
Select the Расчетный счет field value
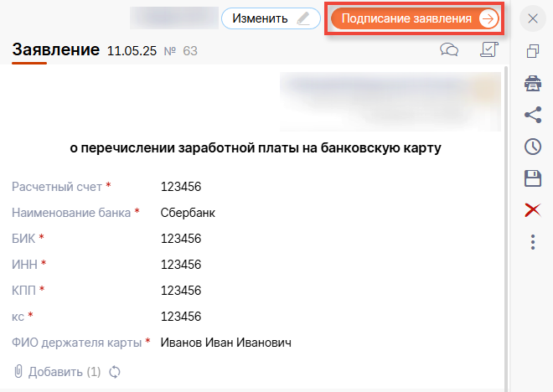(181, 187)
